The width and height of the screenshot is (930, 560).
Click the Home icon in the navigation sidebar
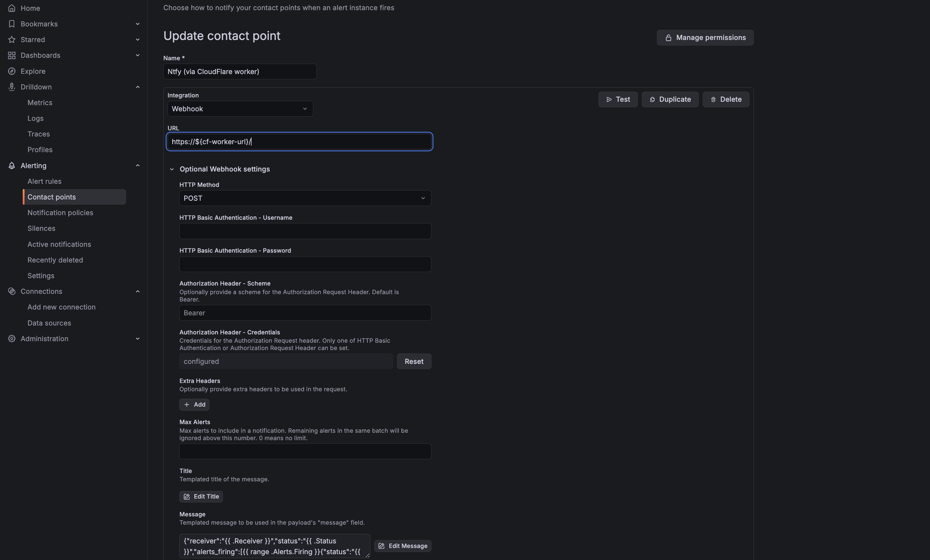click(12, 8)
